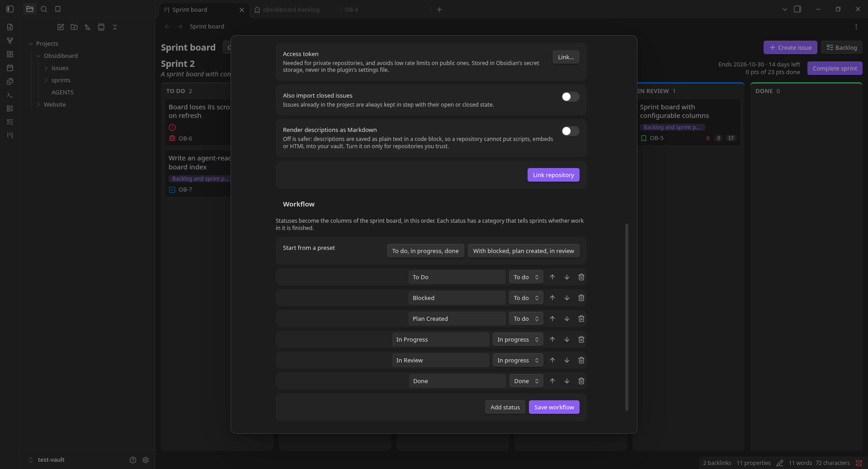The width and height of the screenshot is (868, 469).
Task: Open category dropdown for To Do status
Action: point(526,277)
